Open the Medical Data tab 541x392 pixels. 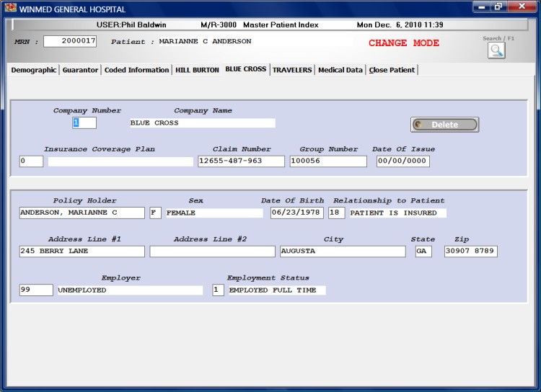tap(340, 70)
